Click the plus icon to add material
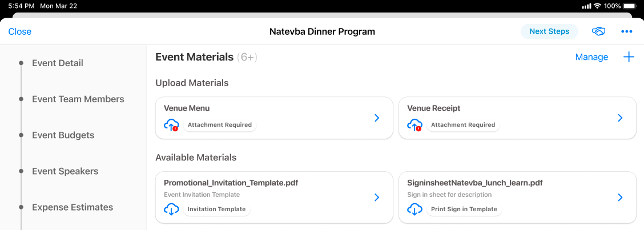 pyautogui.click(x=629, y=57)
